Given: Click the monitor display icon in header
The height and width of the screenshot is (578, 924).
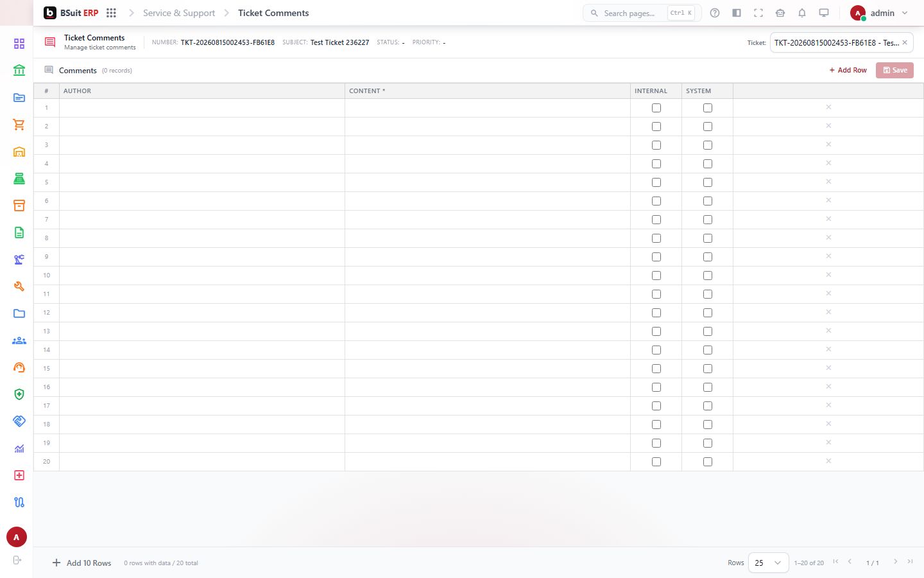Looking at the screenshot, I should pos(824,13).
